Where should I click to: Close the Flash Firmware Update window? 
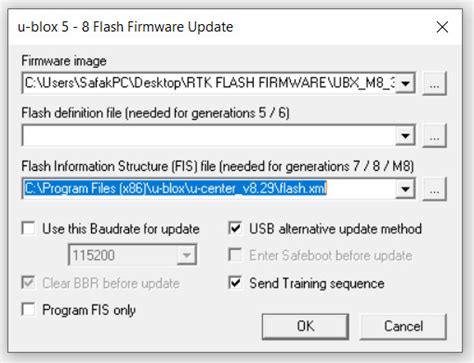click(x=442, y=27)
